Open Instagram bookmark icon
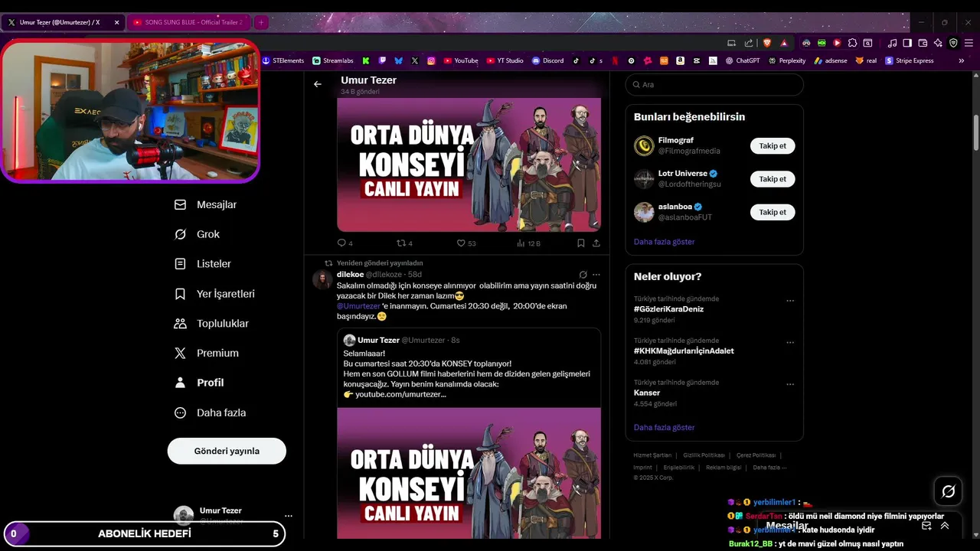 pyautogui.click(x=431, y=60)
